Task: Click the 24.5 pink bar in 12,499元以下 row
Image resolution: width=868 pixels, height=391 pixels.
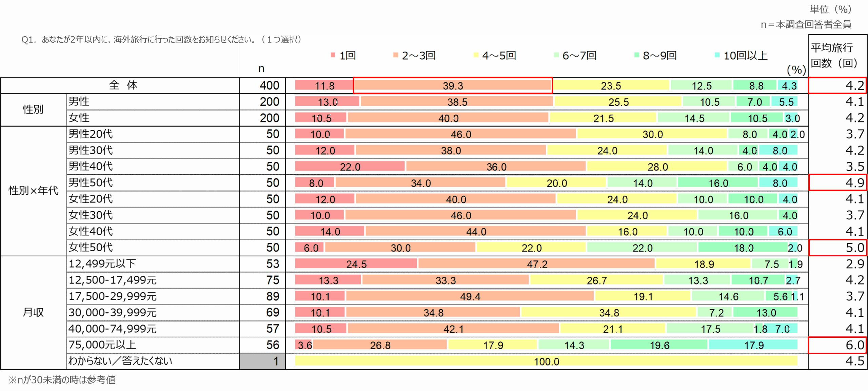Action: [356, 264]
